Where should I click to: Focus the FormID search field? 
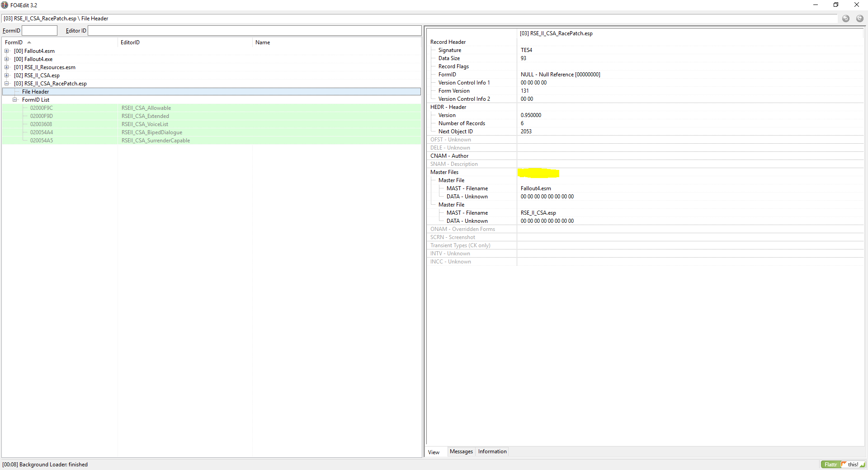[40, 30]
